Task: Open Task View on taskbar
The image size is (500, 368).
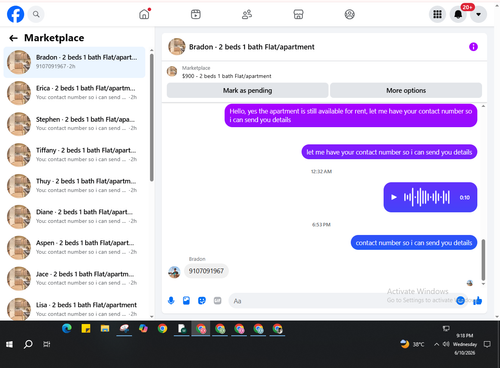Action: click(x=47, y=344)
